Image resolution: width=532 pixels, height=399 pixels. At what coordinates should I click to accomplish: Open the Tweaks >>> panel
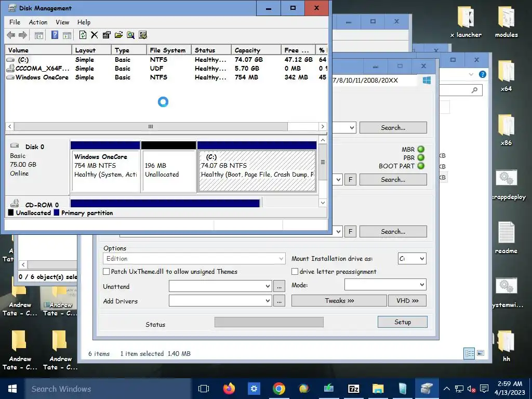tap(339, 301)
